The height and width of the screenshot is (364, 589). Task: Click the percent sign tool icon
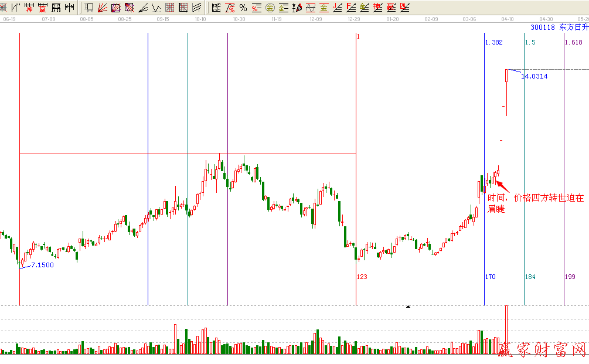click(243, 8)
